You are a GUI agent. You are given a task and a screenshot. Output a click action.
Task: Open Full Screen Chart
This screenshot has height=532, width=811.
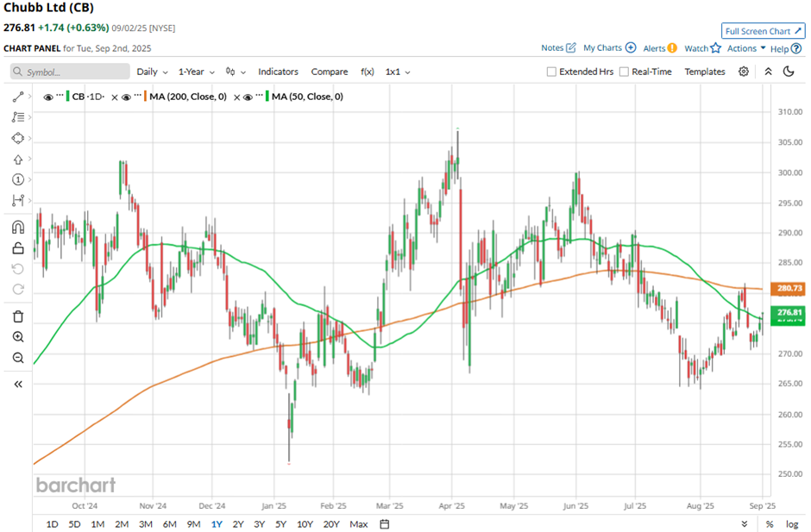point(764,31)
